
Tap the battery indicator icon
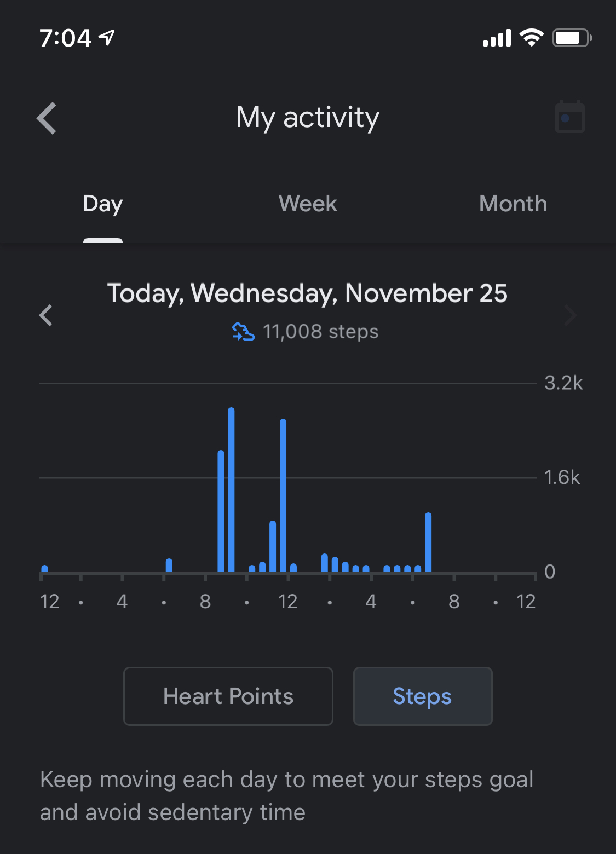[x=572, y=38]
